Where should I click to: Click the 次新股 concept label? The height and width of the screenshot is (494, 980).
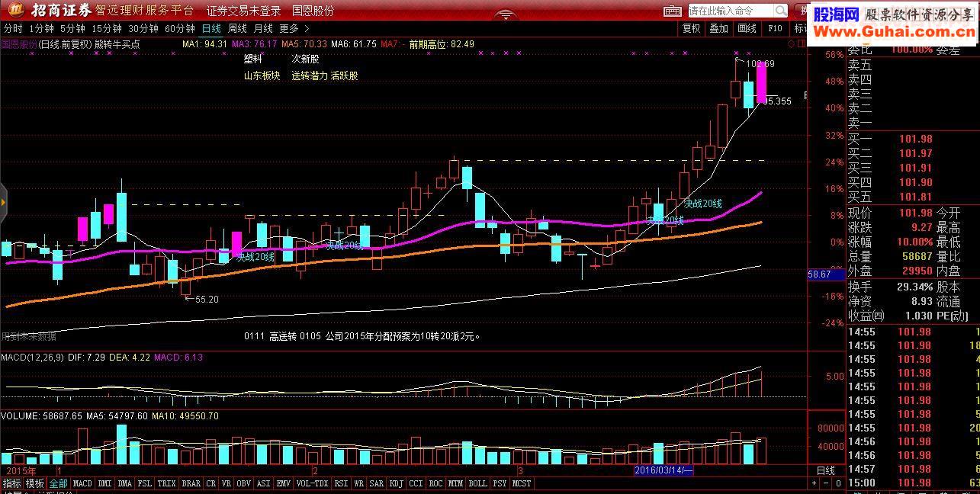pos(305,58)
